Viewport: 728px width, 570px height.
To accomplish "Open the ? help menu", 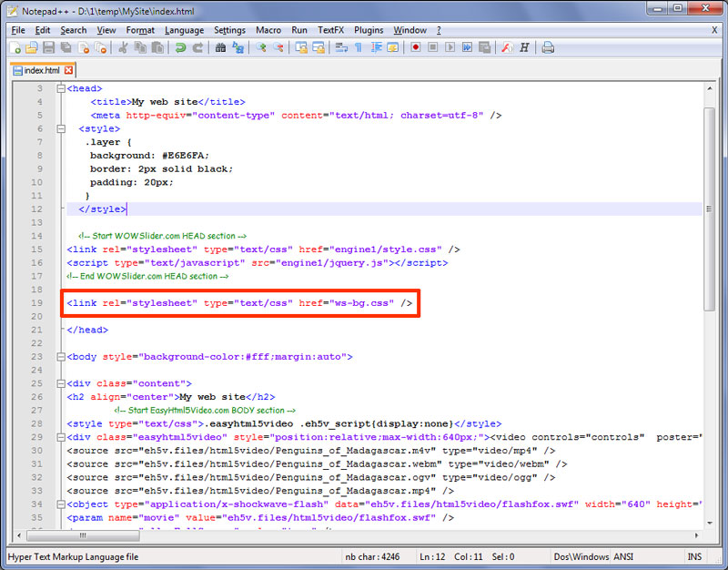I will coord(439,30).
